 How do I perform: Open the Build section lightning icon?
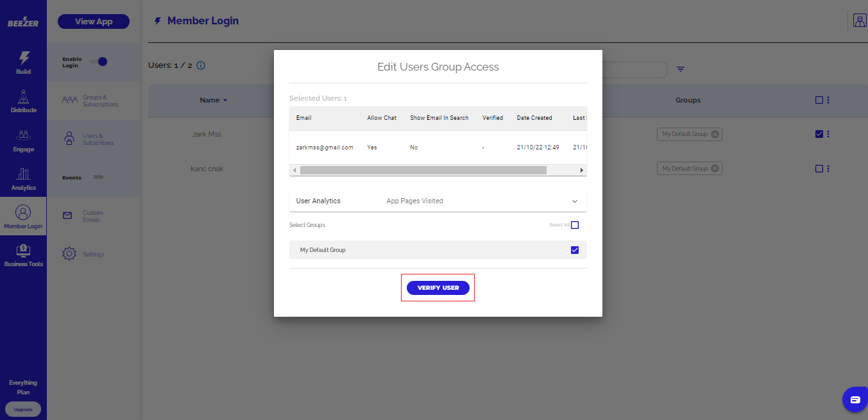pyautogui.click(x=23, y=58)
